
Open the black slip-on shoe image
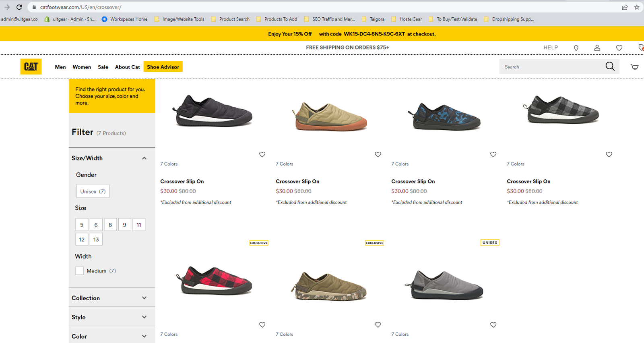pyautogui.click(x=213, y=111)
